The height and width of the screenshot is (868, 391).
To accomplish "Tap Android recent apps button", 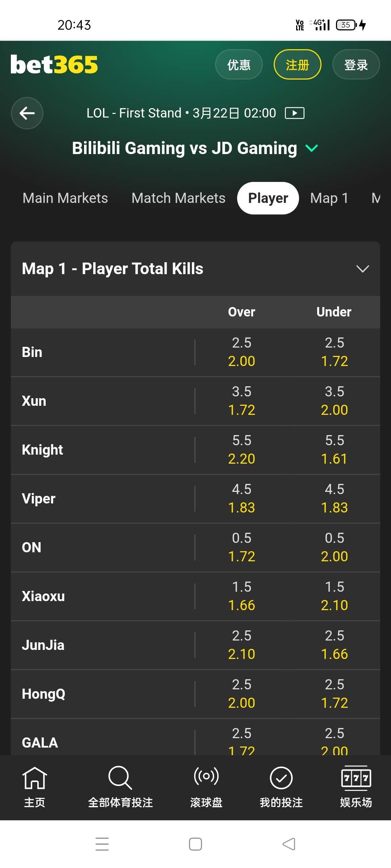I will click(102, 844).
